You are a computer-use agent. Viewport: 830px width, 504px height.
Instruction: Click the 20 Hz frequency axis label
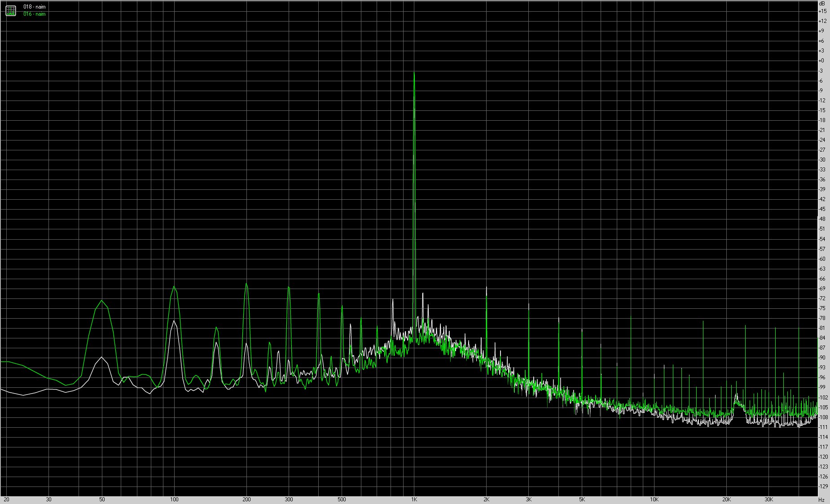(x=6, y=500)
